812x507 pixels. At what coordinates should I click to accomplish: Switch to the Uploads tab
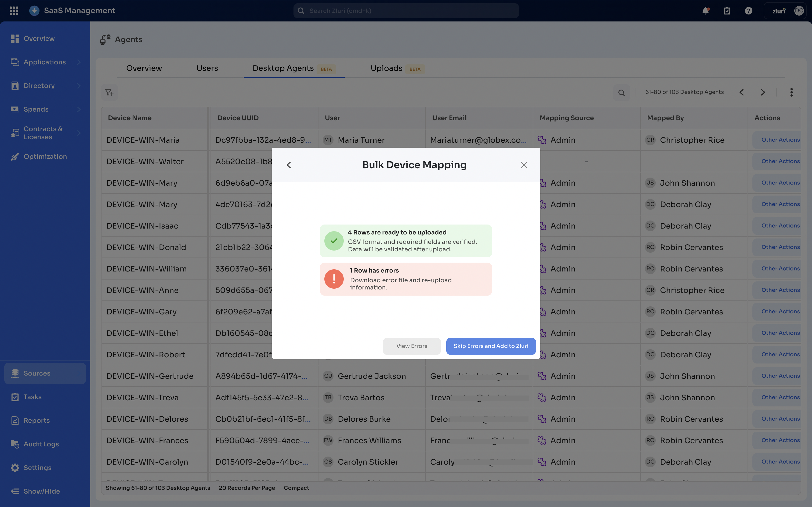tap(387, 68)
